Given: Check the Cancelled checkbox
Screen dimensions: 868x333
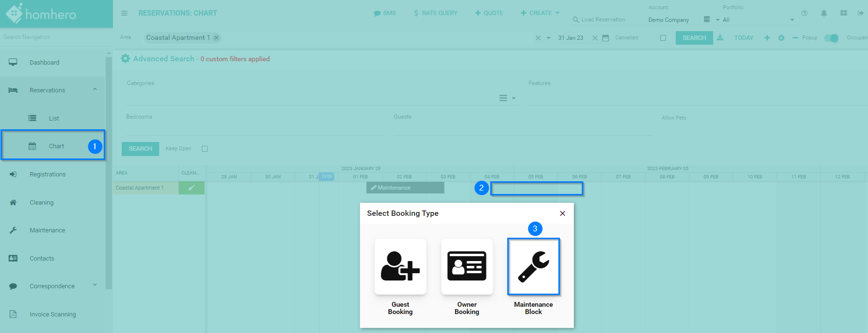Looking at the screenshot, I should click(x=663, y=38).
